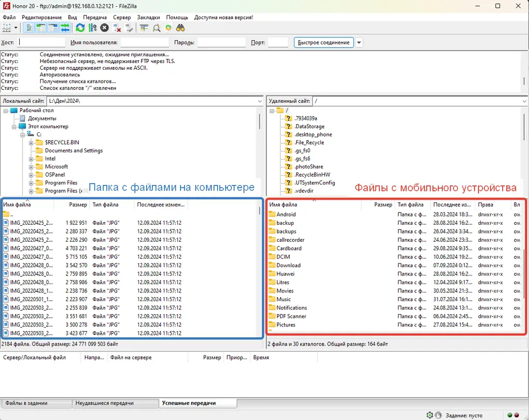Open the Локальный сайт path dropdown
Screen dimensions: 529x420
pyautogui.click(x=260, y=101)
